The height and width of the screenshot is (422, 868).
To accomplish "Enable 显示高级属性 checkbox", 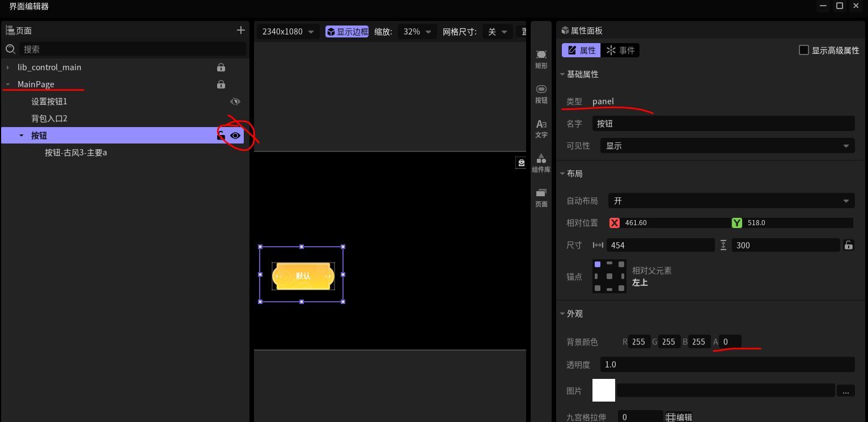I will coord(803,50).
